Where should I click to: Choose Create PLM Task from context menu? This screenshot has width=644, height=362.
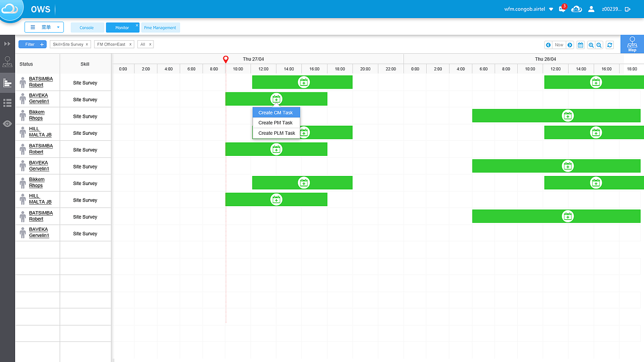coord(276,133)
